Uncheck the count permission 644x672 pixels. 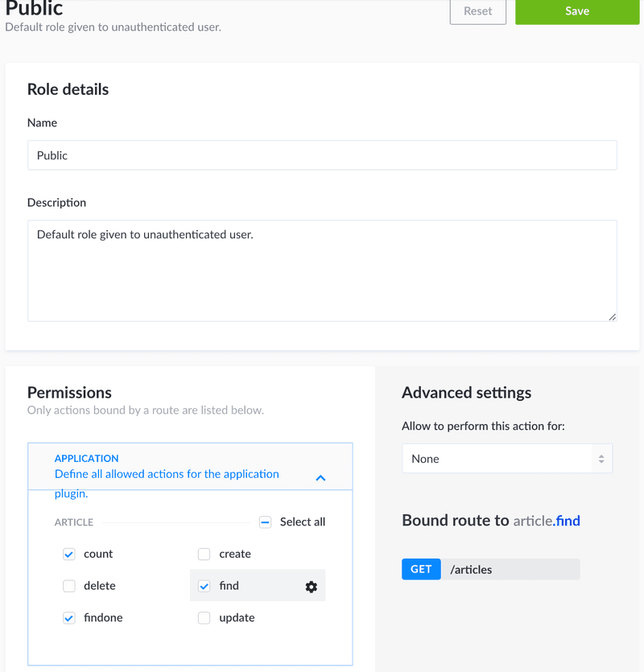pos(68,554)
